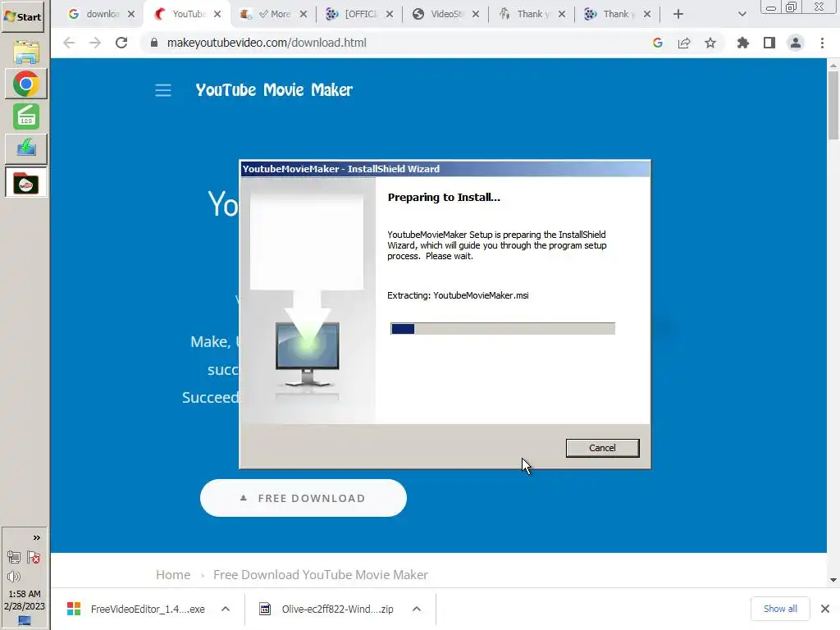
Task: Open FreeVideoEditor_1.4 exe download item
Action: (x=136, y=609)
